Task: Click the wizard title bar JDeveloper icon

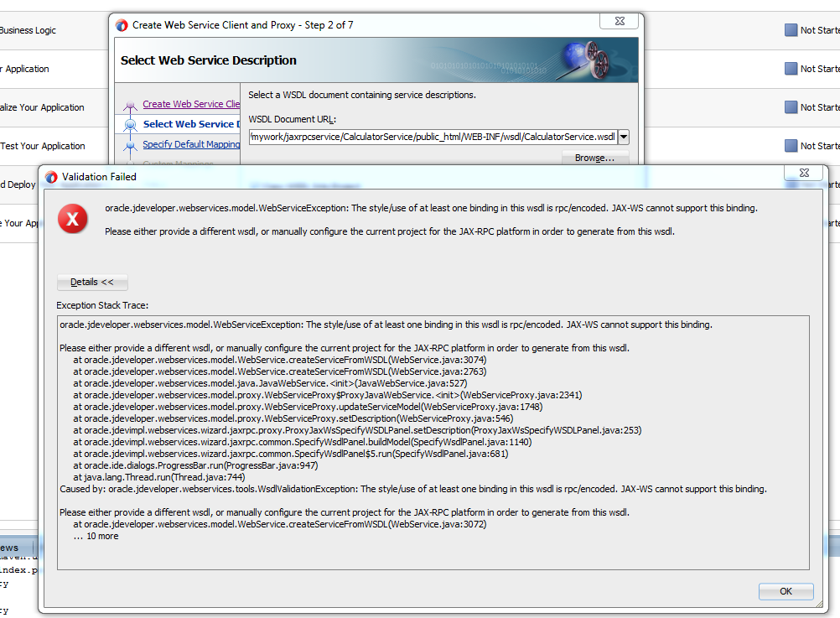Action: coord(122,25)
